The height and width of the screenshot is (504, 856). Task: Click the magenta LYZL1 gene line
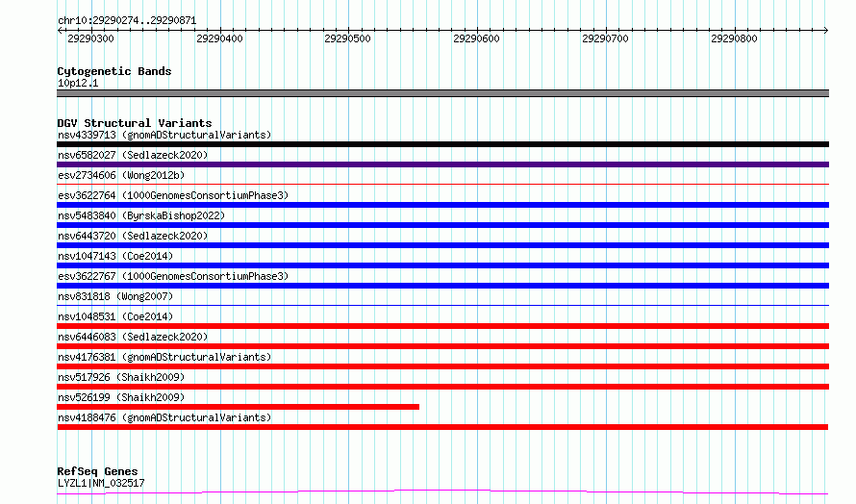tap(442, 491)
